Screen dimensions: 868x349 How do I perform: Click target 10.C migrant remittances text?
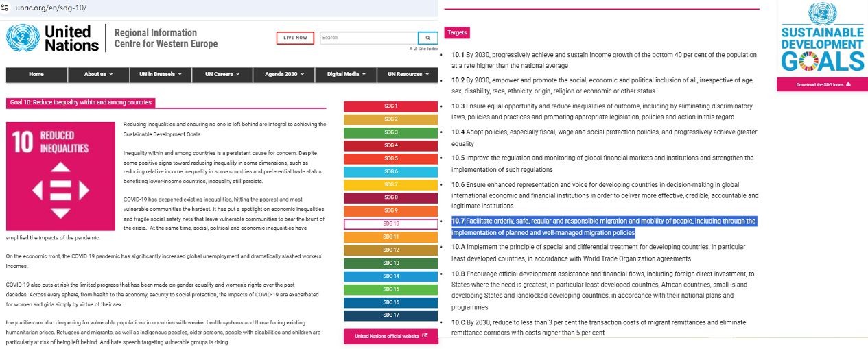[x=599, y=327]
